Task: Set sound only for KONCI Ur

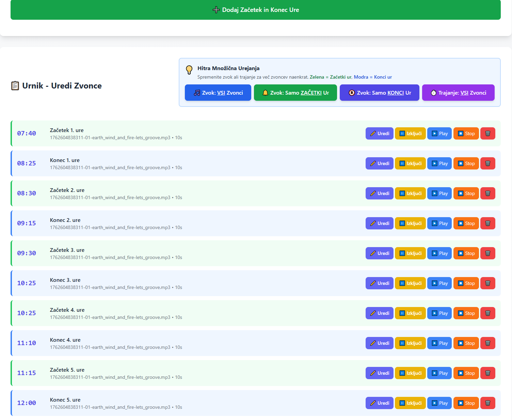Action: click(379, 93)
